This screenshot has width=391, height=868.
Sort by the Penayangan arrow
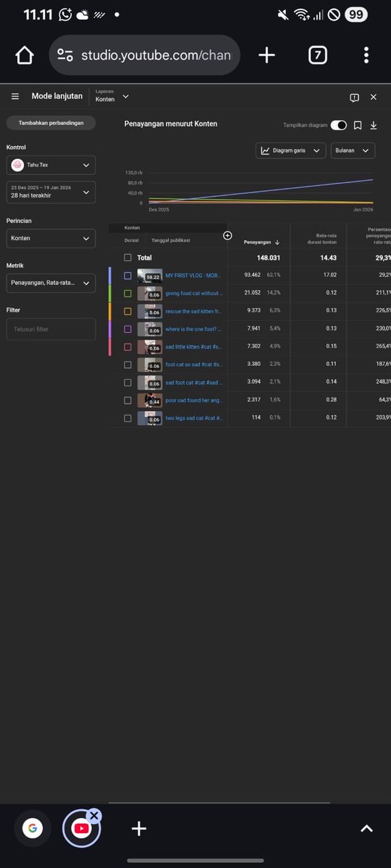[x=277, y=242]
